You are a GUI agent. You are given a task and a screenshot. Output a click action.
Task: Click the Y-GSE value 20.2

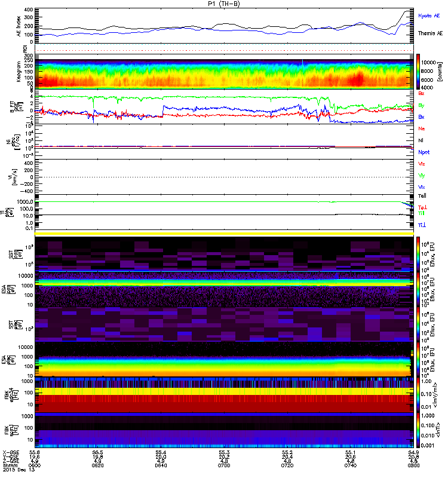[x=224, y=456]
